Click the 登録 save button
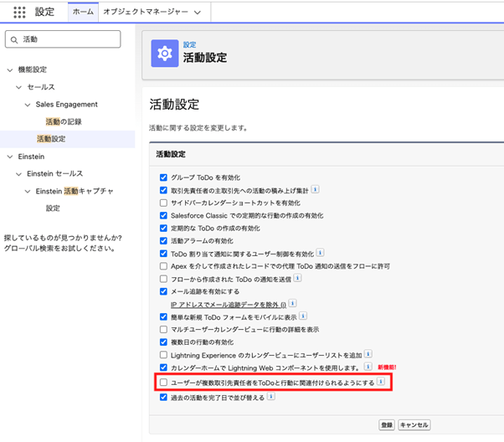This screenshot has width=504, height=442. click(x=386, y=424)
